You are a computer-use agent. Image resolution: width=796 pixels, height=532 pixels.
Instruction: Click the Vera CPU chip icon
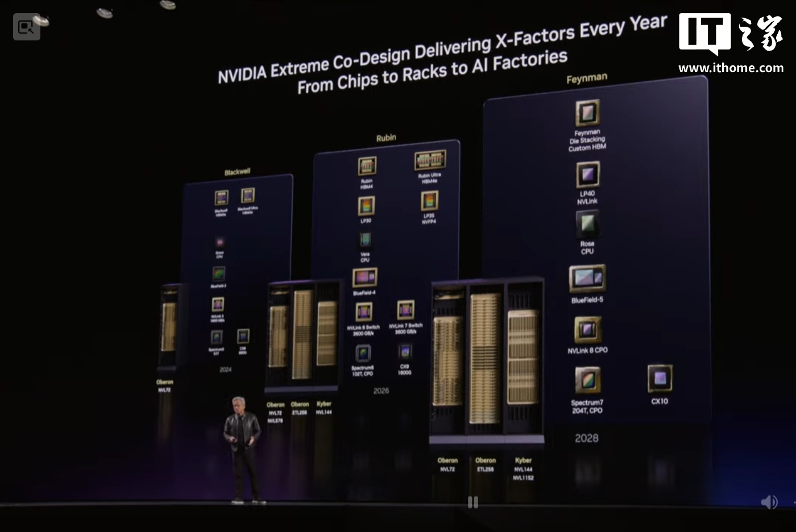pos(365,240)
